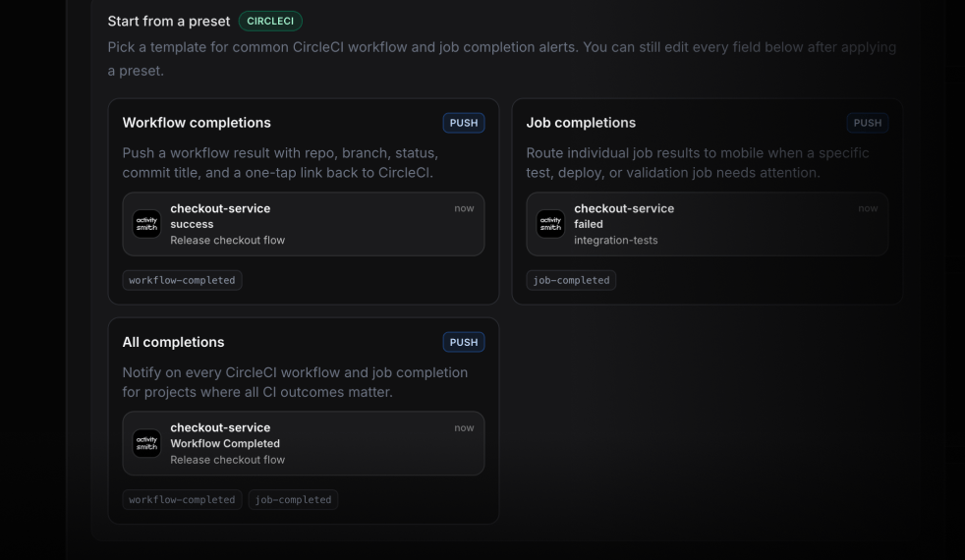Click the workflow-completed tag under All completions
The height and width of the screenshot is (560, 965).
[182, 500]
